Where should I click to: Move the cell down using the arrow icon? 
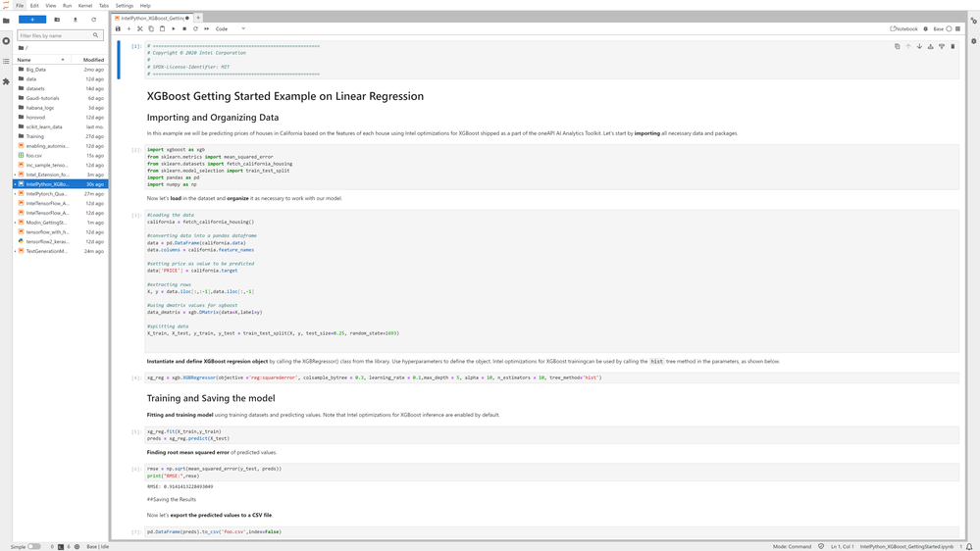click(919, 46)
